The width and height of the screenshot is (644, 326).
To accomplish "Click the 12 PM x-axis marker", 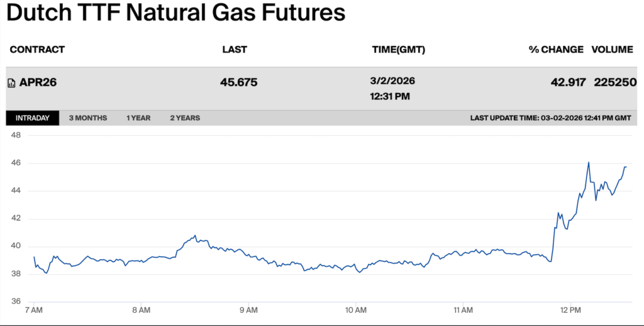I will point(570,310).
